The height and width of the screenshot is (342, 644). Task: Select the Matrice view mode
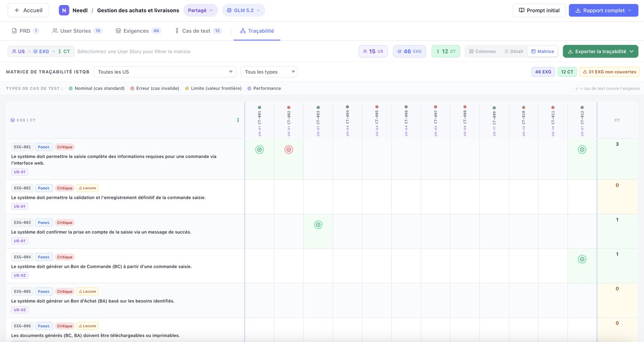click(542, 52)
